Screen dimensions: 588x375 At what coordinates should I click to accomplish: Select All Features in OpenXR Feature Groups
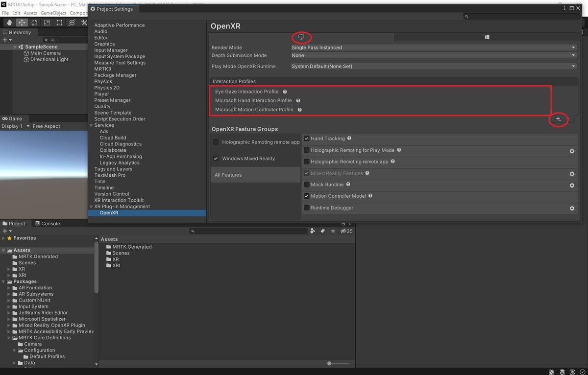click(x=255, y=175)
